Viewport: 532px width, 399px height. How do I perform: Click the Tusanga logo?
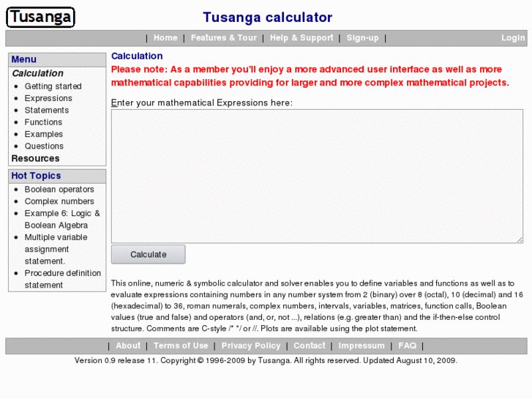tap(40, 17)
